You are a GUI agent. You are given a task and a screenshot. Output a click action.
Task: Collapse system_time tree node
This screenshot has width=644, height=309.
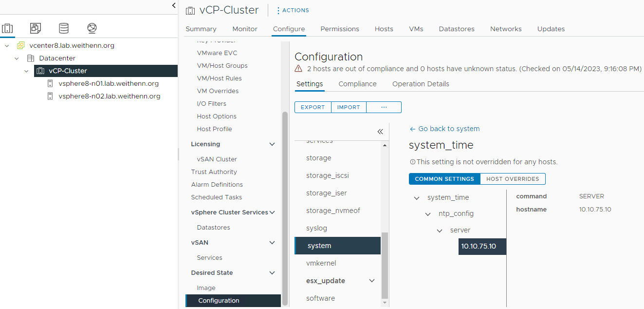point(417,198)
